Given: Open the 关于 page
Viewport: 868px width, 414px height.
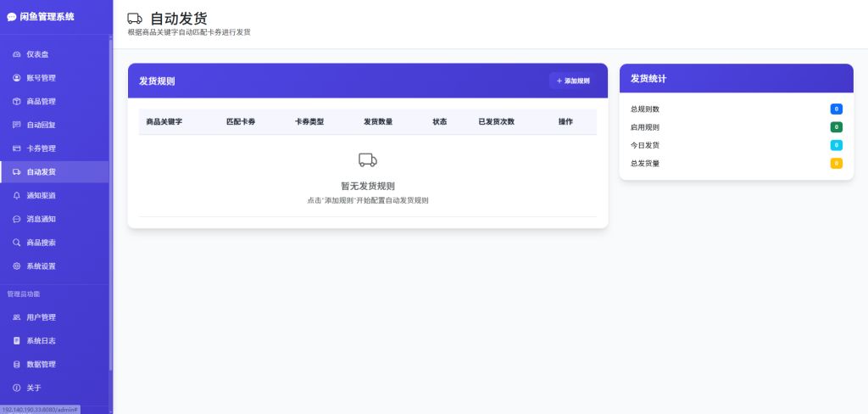Looking at the screenshot, I should [54, 388].
